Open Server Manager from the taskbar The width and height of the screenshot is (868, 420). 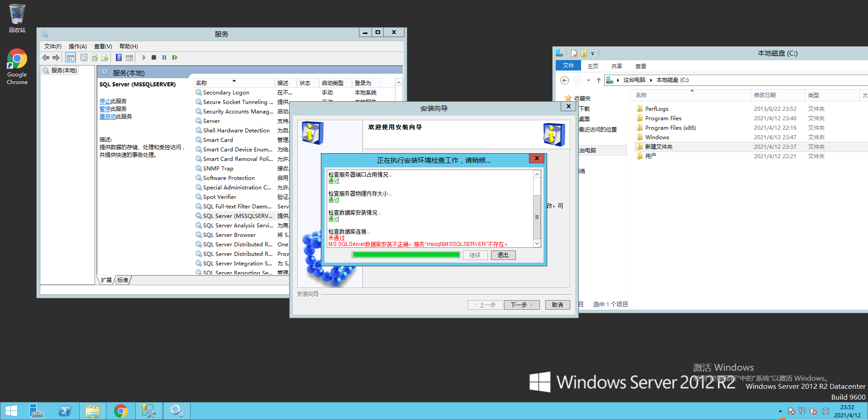point(36,411)
